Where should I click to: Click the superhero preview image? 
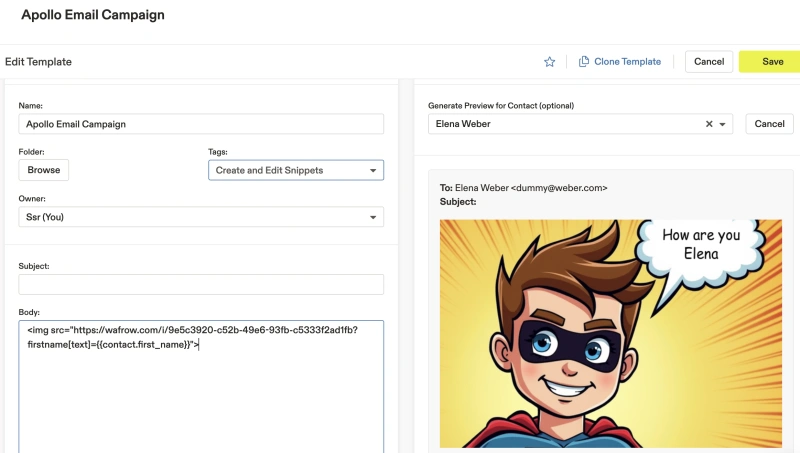pos(611,334)
